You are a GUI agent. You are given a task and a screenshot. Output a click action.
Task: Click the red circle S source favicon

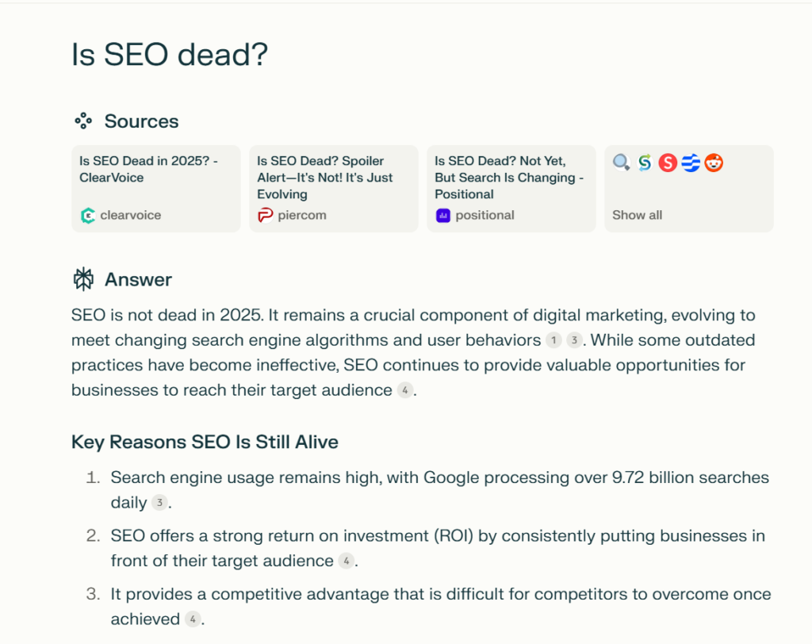tap(668, 163)
